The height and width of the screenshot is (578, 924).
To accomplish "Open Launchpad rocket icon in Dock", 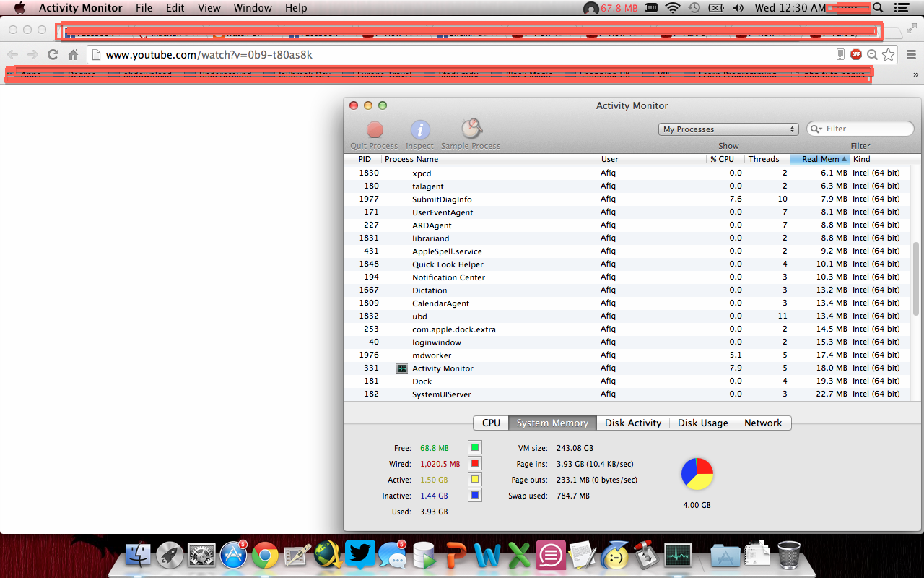I will (x=170, y=555).
